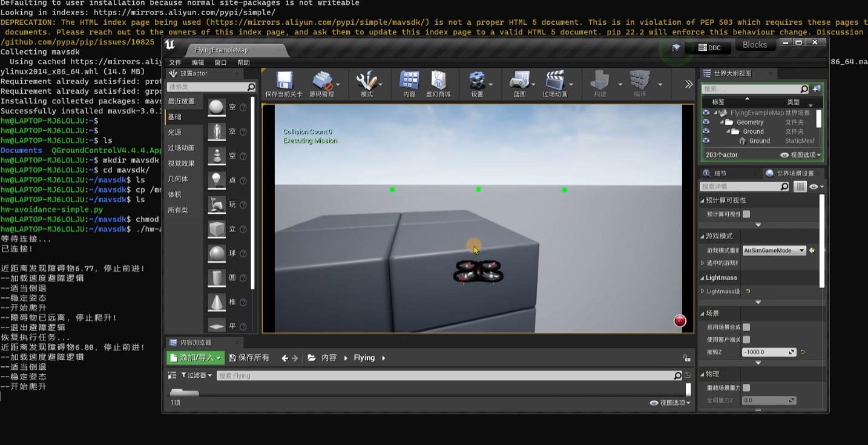Select the empty pawn icon in Place Actors
The image size is (868, 445).
pos(216,156)
